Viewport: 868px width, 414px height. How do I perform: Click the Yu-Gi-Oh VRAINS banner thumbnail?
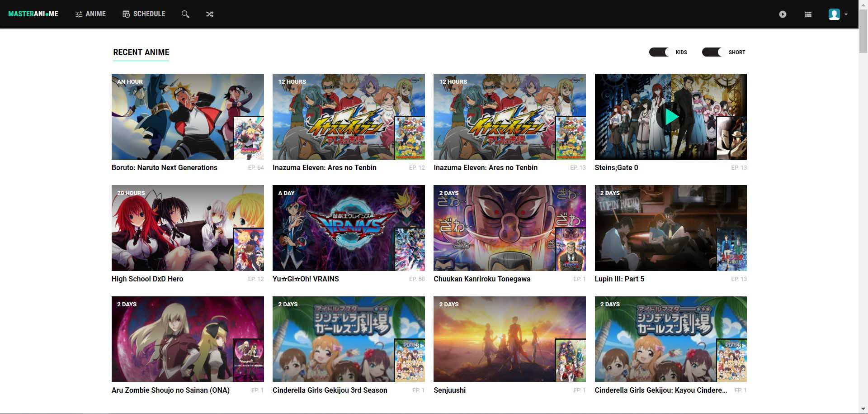[x=349, y=228]
